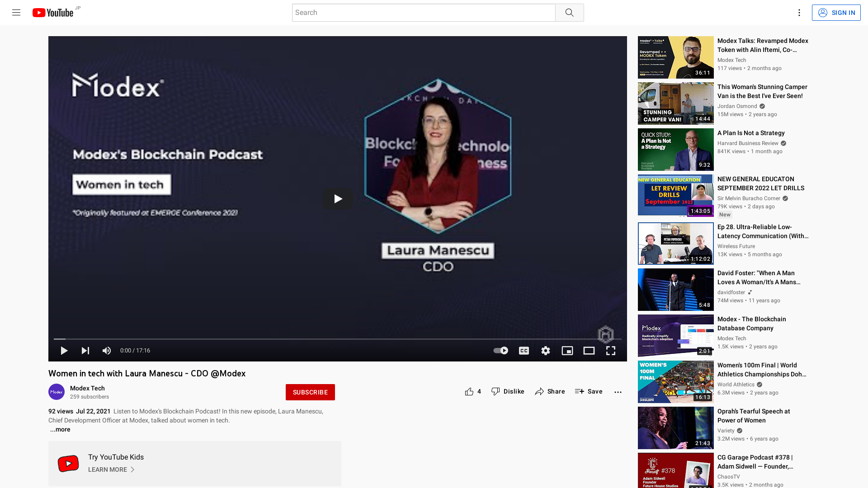Viewport: 868px width, 488px height.
Task: Click the SIGN IN button
Action: tap(836, 13)
